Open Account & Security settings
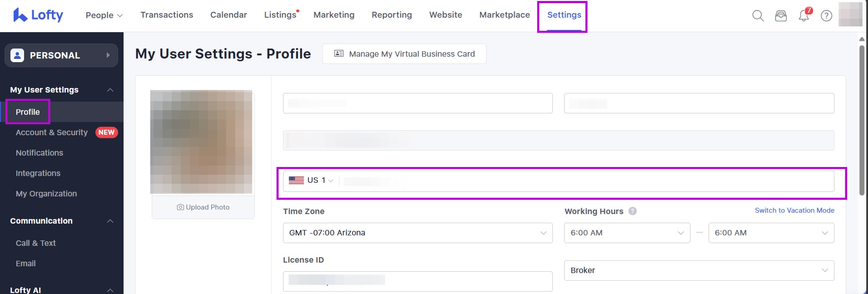Viewport: 868px width, 294px height. tap(52, 132)
